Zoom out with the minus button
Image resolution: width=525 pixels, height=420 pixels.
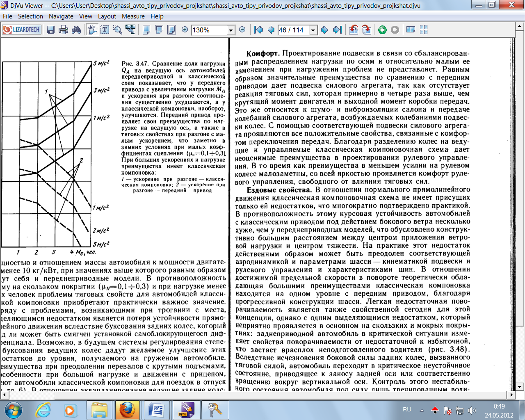pos(242,30)
